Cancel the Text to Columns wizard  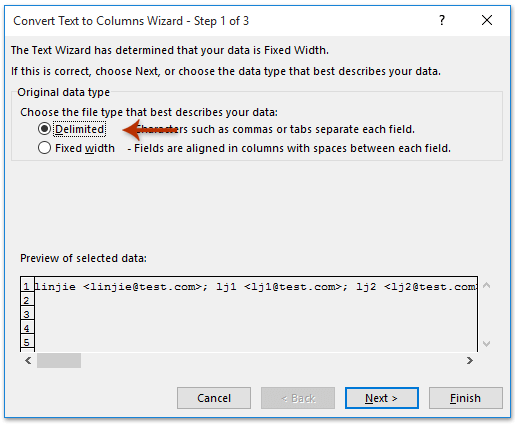pos(214,398)
